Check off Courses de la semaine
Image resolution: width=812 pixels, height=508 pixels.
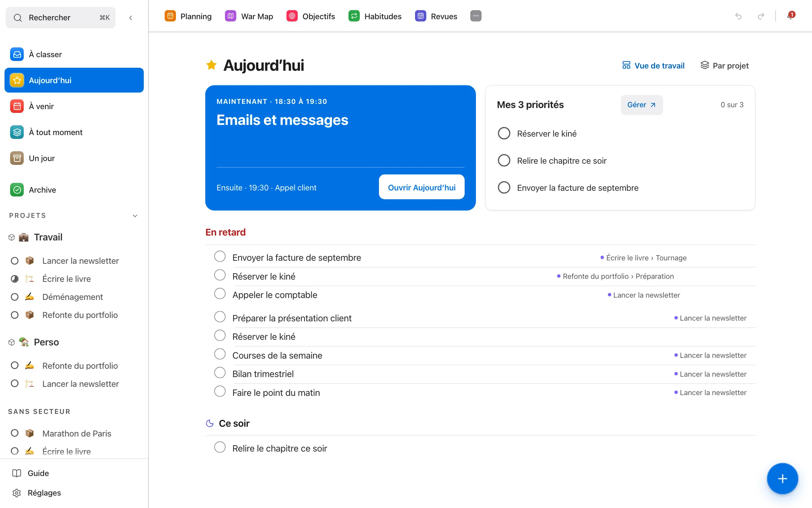(x=220, y=354)
